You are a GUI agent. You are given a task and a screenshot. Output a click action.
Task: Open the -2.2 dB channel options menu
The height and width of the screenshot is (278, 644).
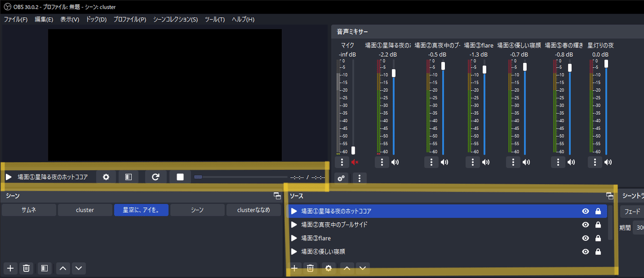coord(382,162)
